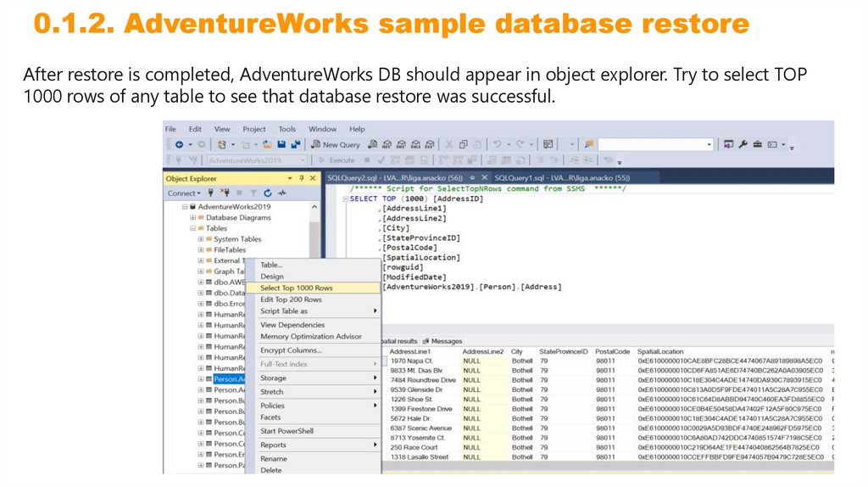868x487 pixels.
Task: Open the File menu
Action: [x=170, y=129]
